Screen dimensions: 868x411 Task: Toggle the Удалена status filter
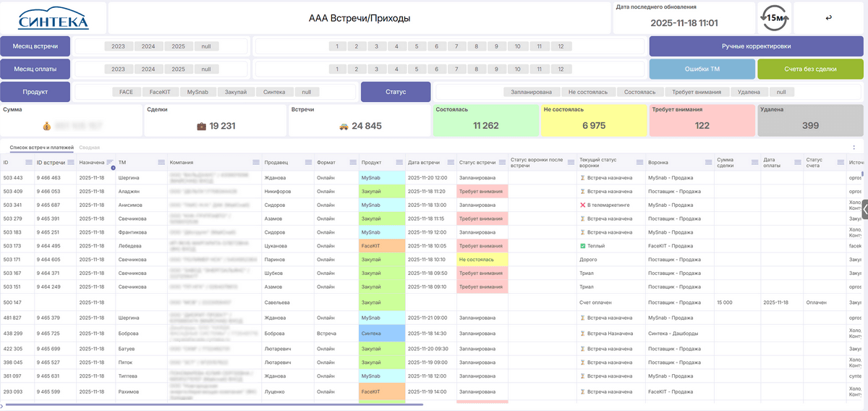click(x=749, y=92)
